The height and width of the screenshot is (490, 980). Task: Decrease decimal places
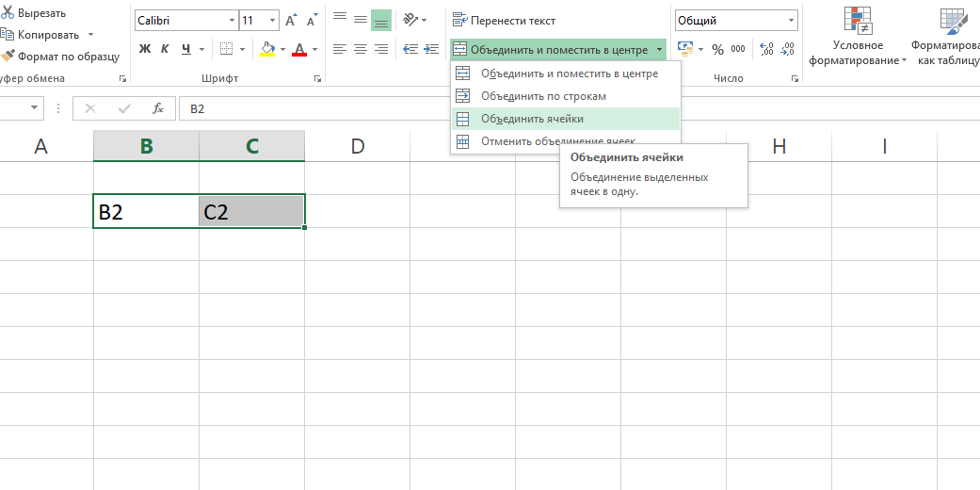coord(788,49)
